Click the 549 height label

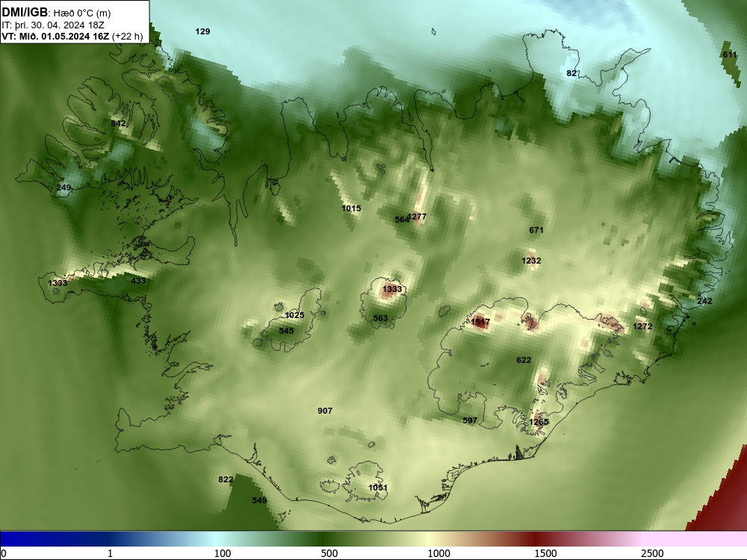click(x=259, y=500)
